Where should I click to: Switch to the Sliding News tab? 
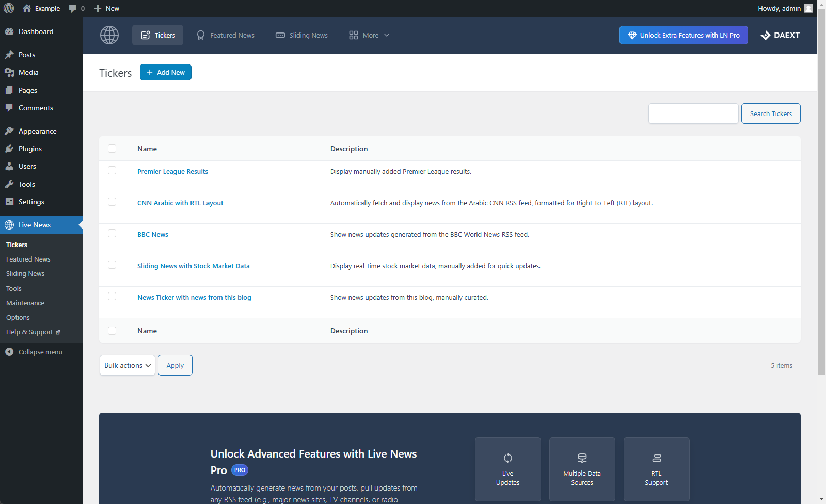(x=302, y=35)
